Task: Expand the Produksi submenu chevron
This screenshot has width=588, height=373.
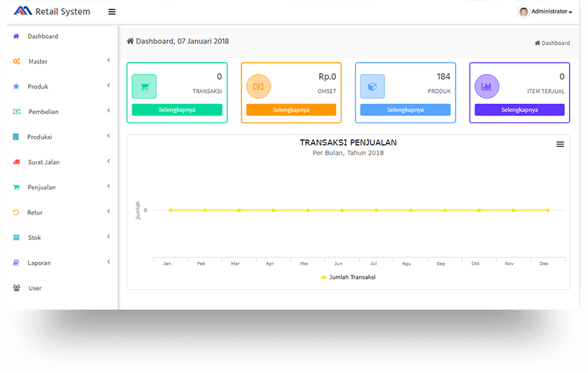Action: (x=108, y=136)
